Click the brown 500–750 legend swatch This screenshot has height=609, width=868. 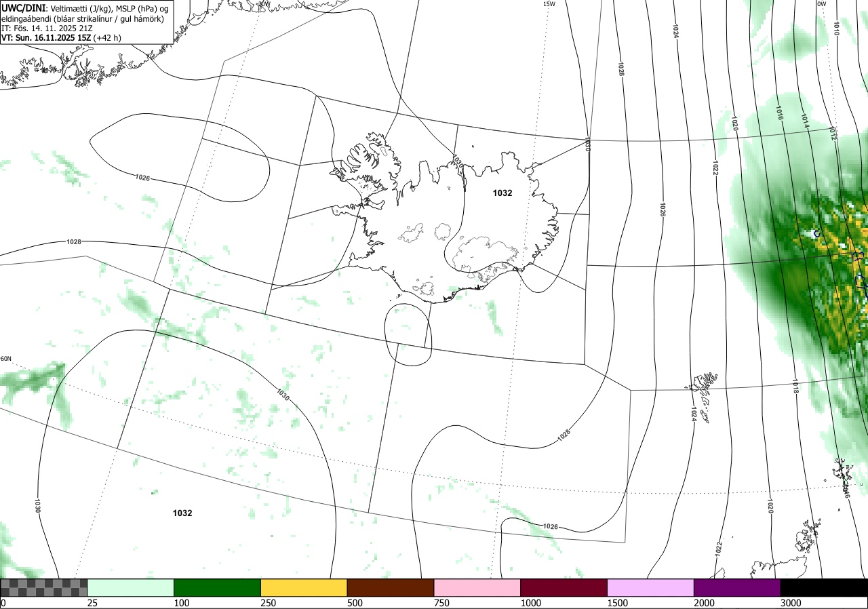point(391,587)
